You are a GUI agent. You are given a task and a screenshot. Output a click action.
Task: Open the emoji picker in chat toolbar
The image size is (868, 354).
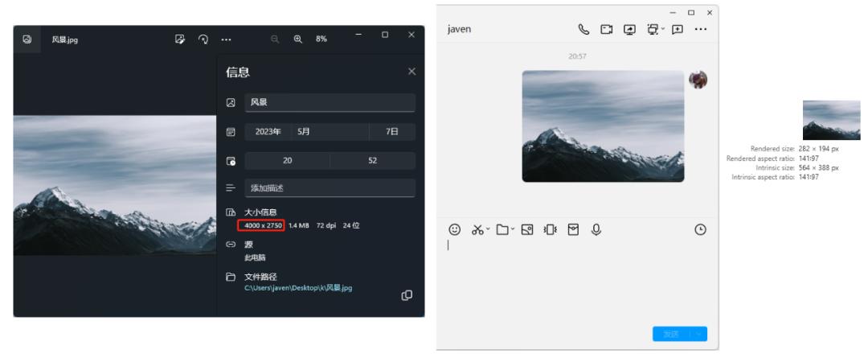454,229
